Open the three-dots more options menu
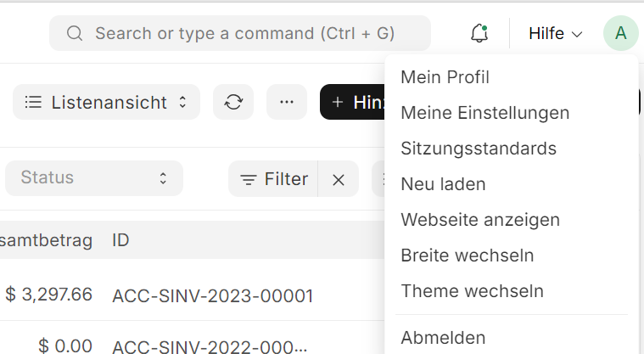This screenshot has height=354, width=644. 287,102
